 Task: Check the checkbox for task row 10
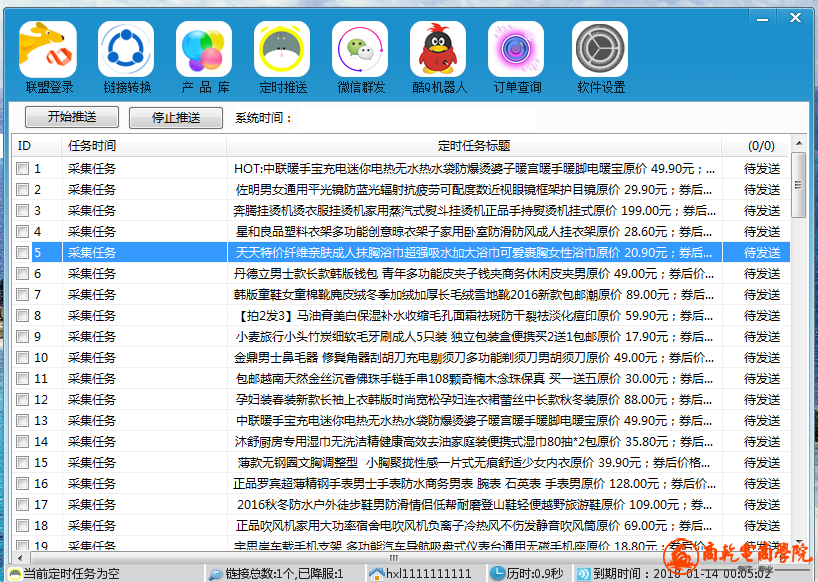pos(22,357)
